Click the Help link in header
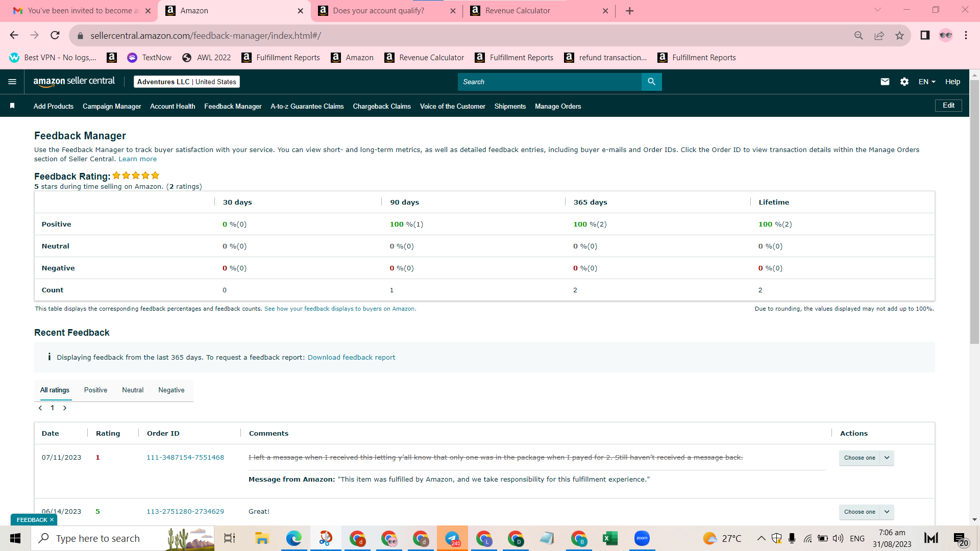Viewport: 980px width, 551px height. pyautogui.click(x=952, y=82)
